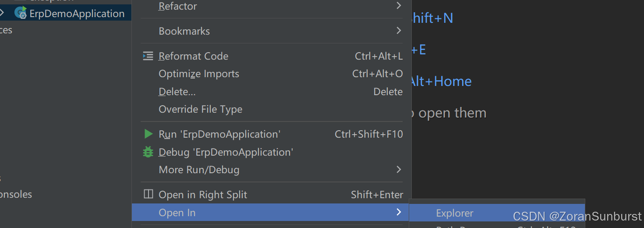Expand the ErpDemoApplication tree node arrow
Image resolution: width=644 pixels, height=228 pixels.
pyautogui.click(x=2, y=13)
